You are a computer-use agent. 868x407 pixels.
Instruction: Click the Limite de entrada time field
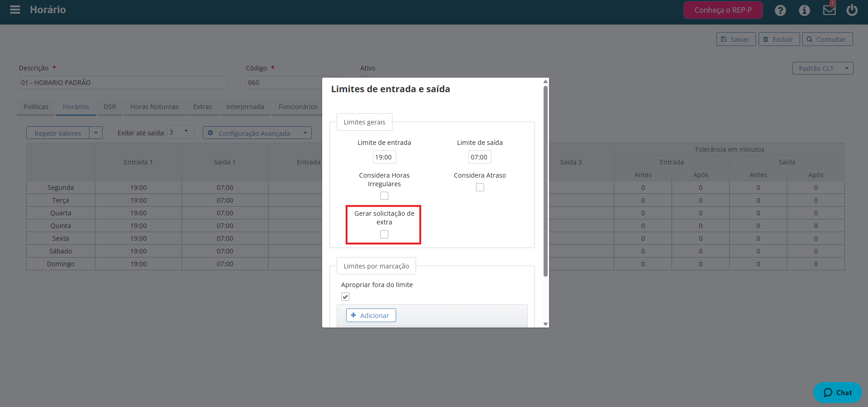tap(384, 157)
